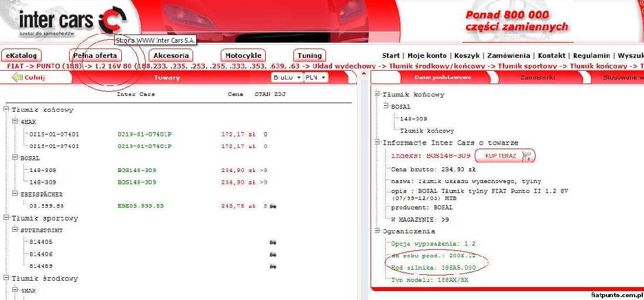Click the car icon in row 814459
644x300 pixels.
(273, 266)
